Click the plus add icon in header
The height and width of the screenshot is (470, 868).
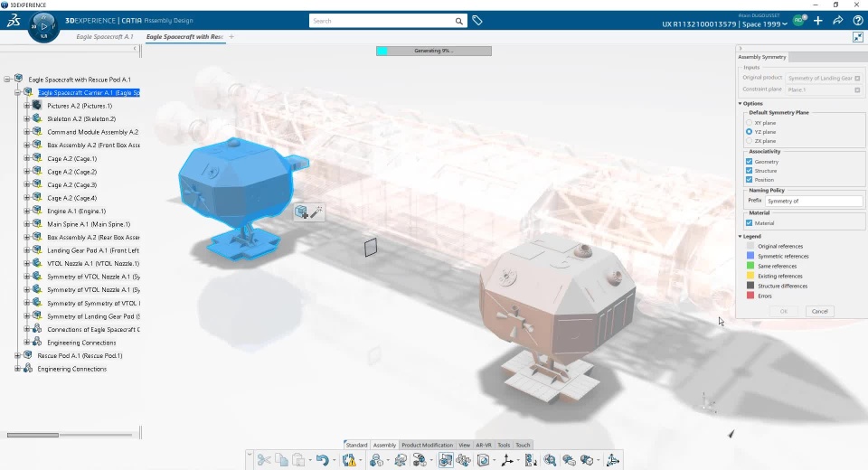pyautogui.click(x=818, y=21)
